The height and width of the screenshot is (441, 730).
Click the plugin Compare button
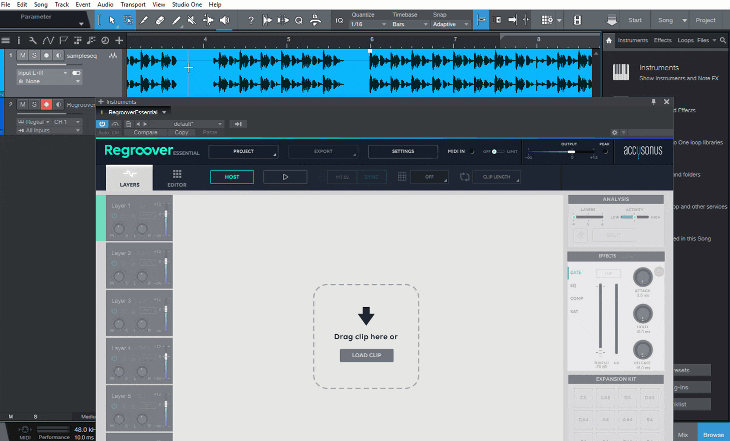pos(145,132)
